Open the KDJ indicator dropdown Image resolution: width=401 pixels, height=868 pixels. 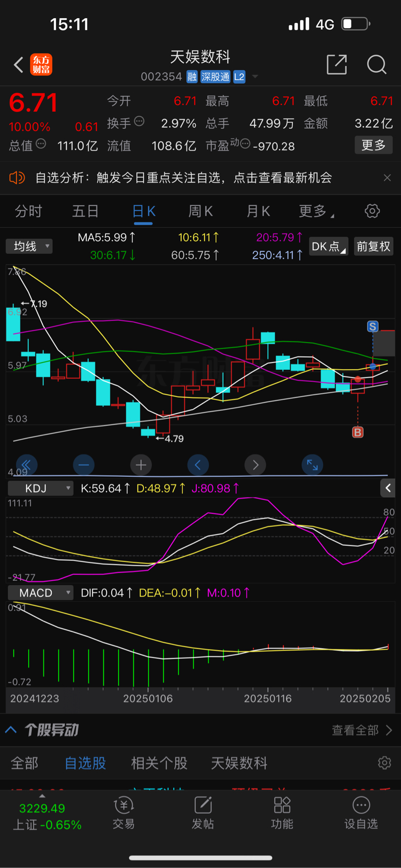tap(41, 488)
